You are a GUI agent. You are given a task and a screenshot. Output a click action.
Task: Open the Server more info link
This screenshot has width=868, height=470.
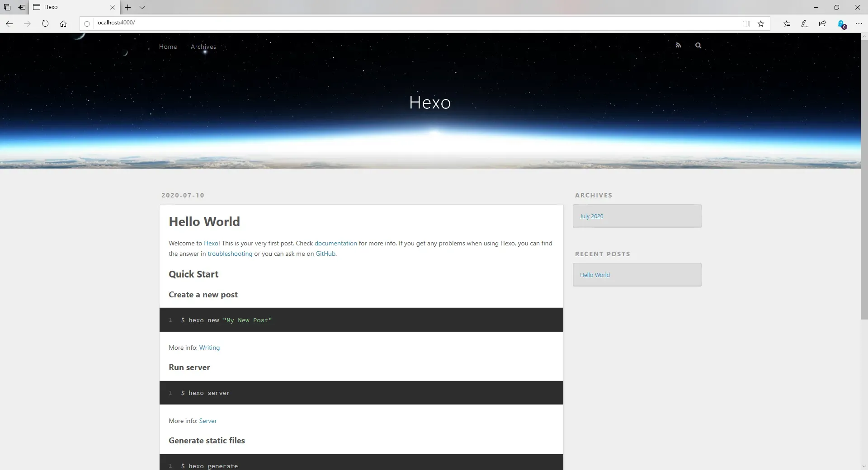(208, 421)
